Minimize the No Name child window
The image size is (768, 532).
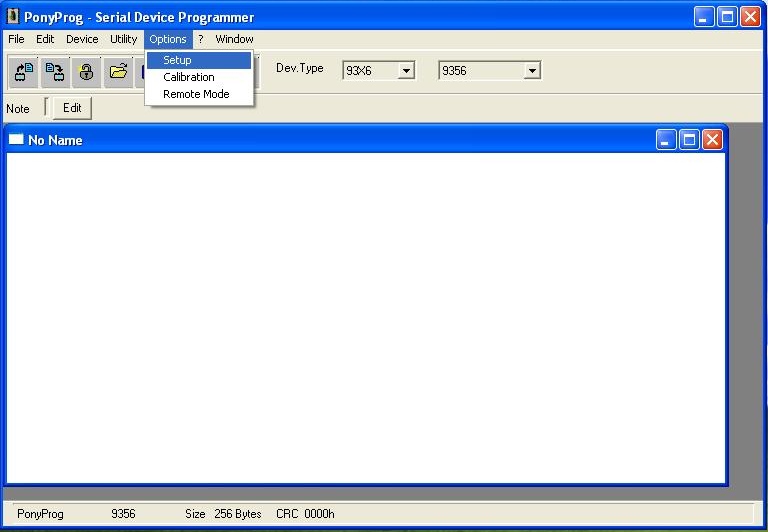[x=666, y=140]
